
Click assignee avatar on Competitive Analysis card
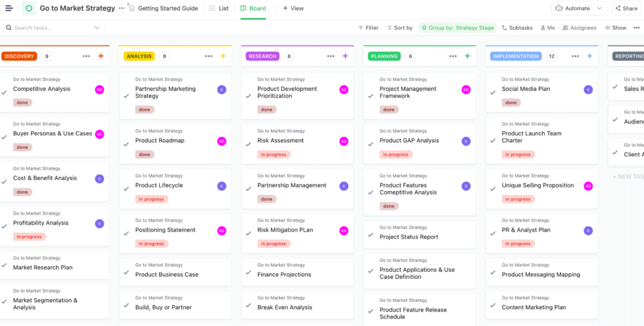pos(99,89)
